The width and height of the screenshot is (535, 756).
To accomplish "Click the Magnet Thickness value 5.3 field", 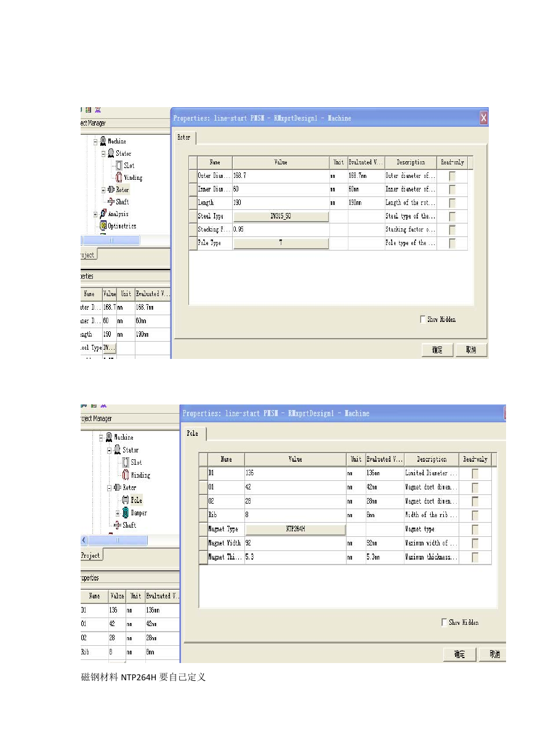I will pos(296,558).
